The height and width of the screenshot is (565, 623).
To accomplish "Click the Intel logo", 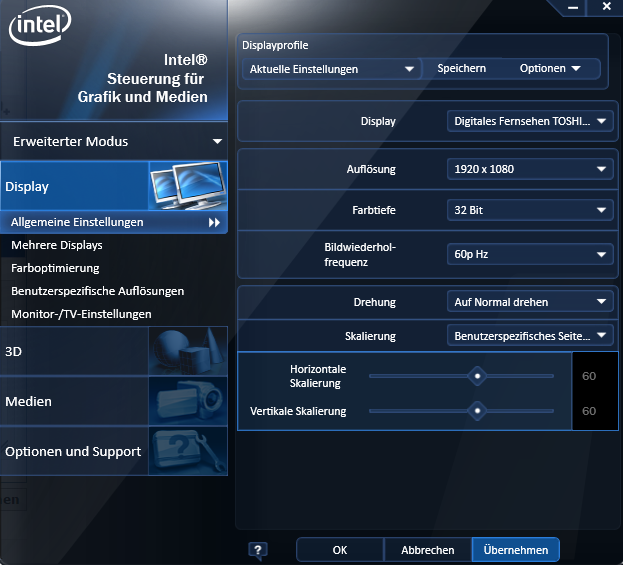I will 40,25.
